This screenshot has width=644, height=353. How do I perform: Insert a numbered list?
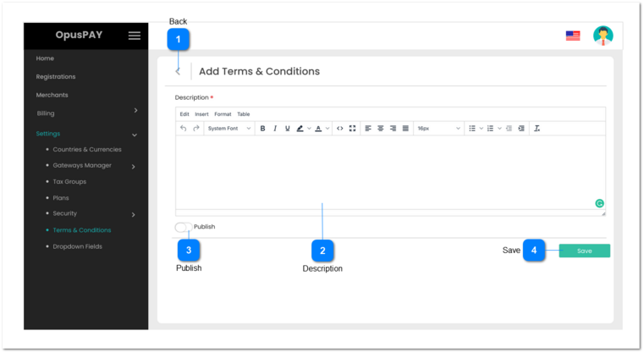coord(490,128)
